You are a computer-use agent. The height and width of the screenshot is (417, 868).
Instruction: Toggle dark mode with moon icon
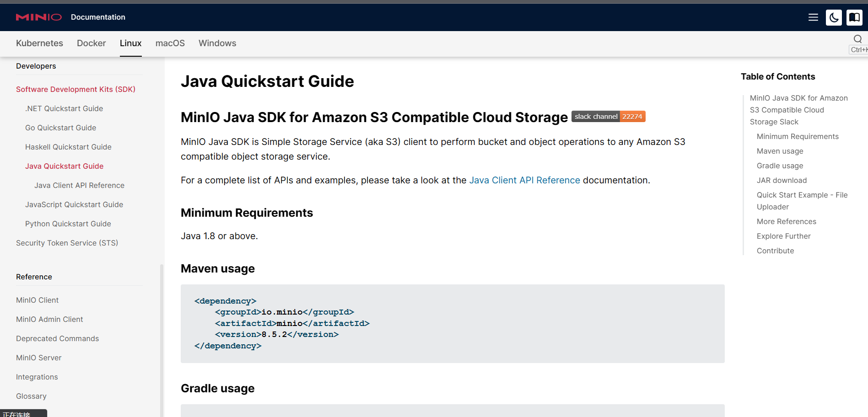tap(834, 17)
